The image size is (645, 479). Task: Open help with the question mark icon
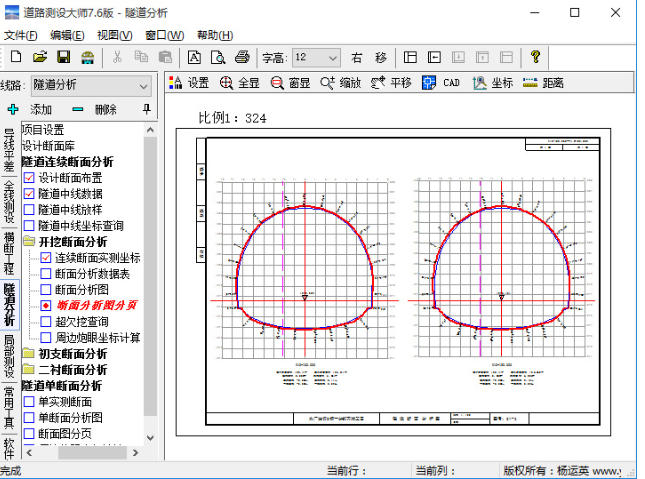(535, 58)
